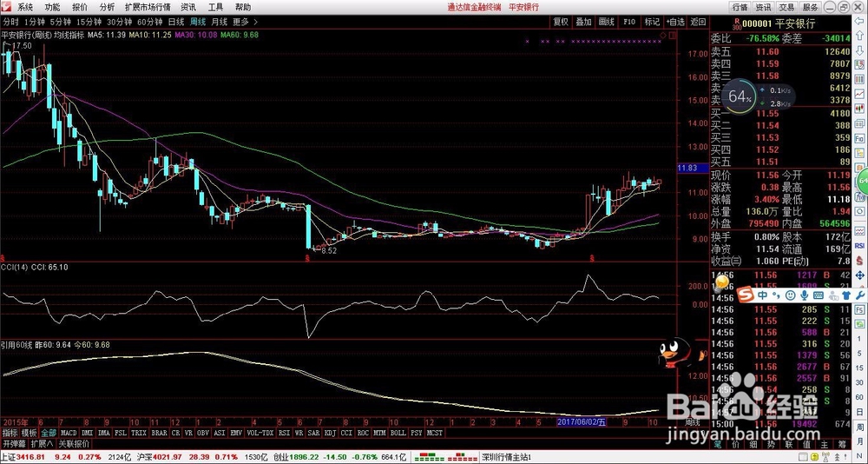Click the back arrow icon in right sidebar

[x=859, y=21]
